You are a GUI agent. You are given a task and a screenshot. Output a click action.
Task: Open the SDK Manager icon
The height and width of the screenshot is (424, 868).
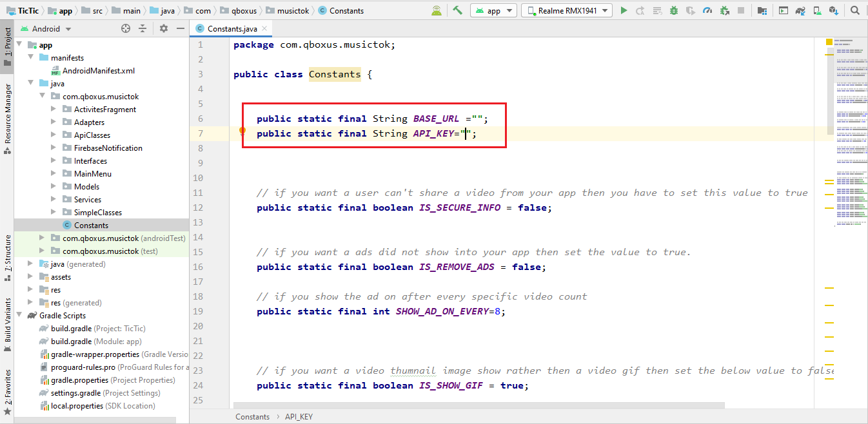(834, 10)
